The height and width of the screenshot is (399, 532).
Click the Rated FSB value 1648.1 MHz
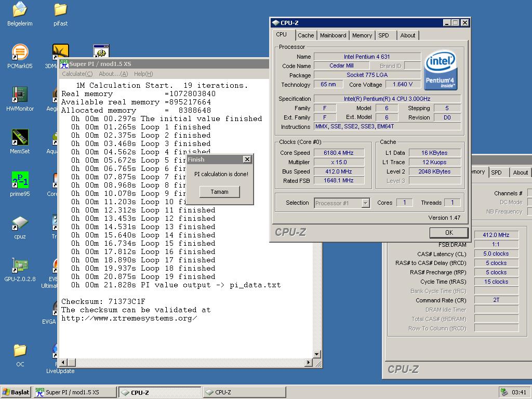click(x=339, y=180)
